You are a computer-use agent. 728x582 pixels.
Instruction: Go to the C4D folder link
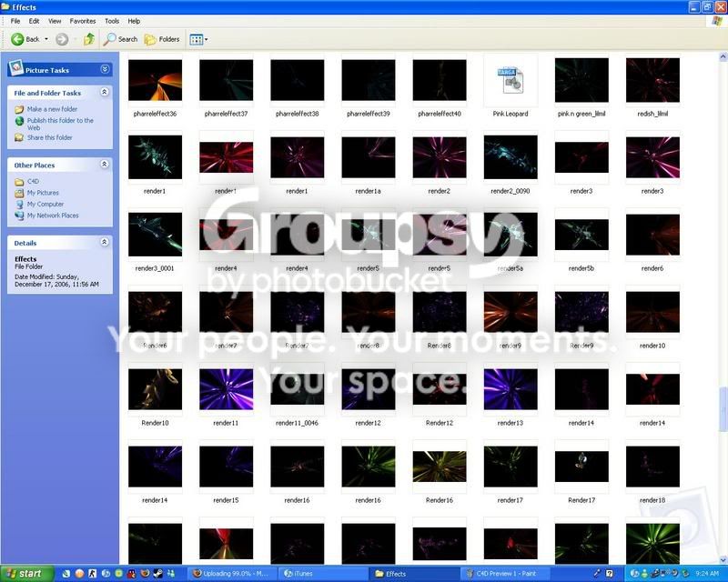[33, 182]
